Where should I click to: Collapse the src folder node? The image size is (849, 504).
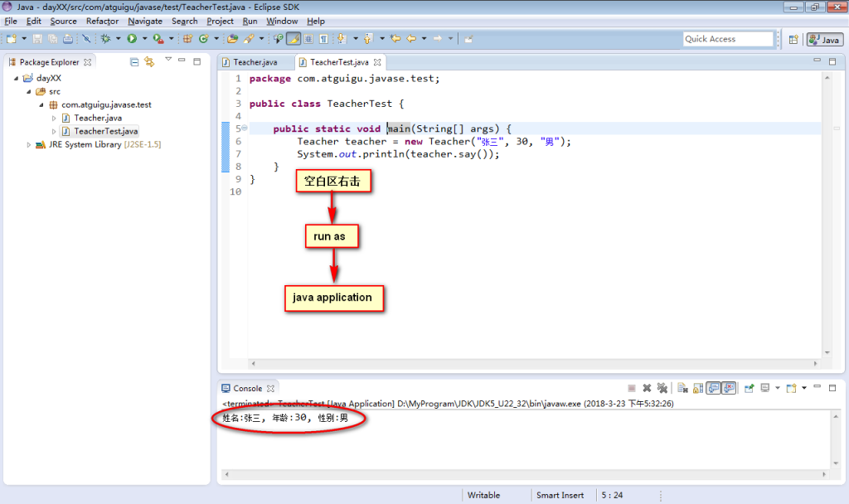29,91
